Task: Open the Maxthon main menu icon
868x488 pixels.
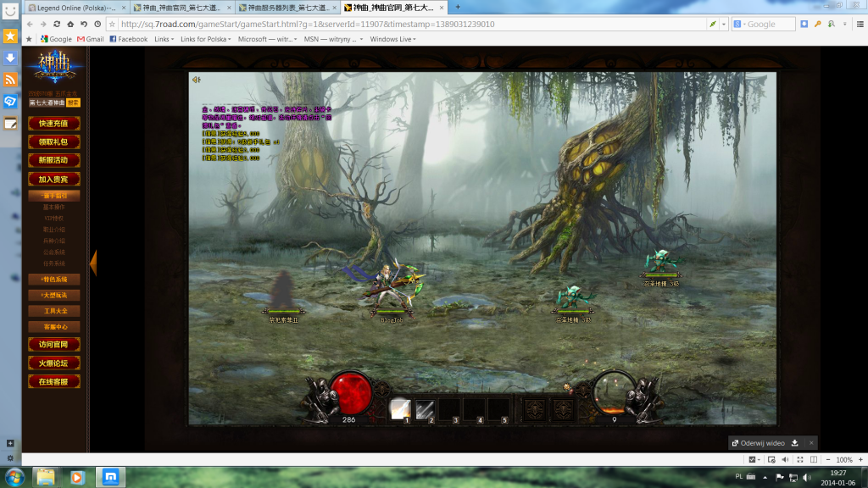Action: tap(860, 25)
